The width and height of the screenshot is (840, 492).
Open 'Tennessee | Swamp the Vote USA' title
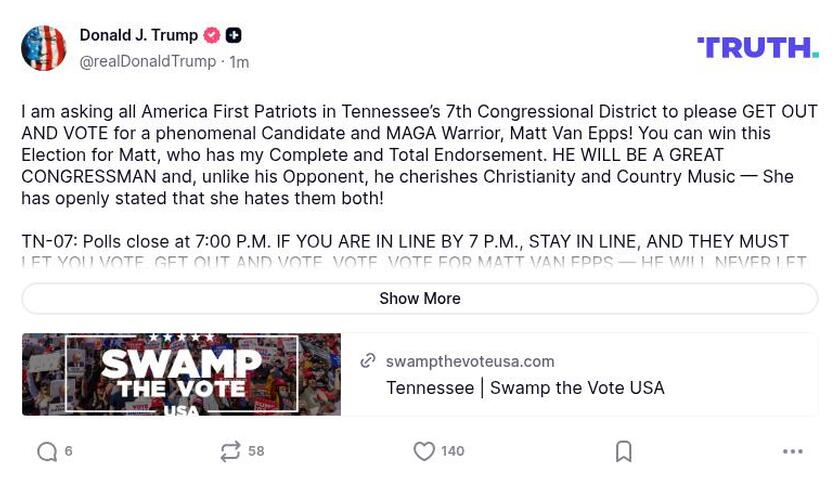525,388
